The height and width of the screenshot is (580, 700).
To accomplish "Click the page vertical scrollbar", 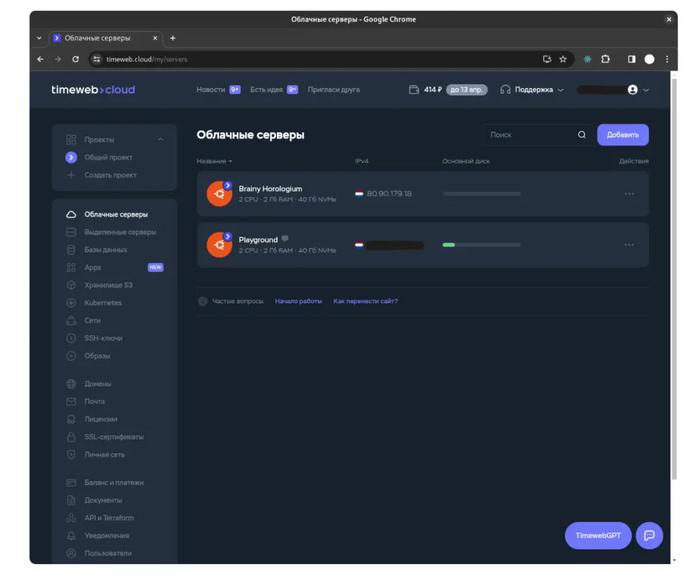I will [674, 277].
